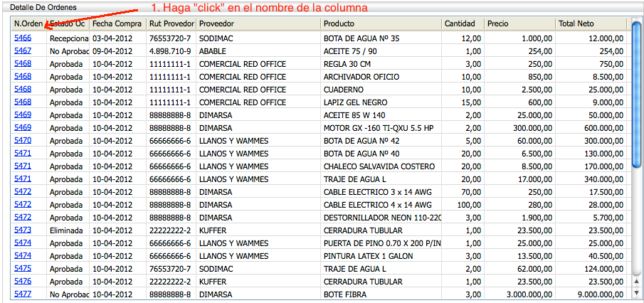This screenshot has width=644, height=303.
Task: Select the '03-04-2012' date cell
Action: point(118,38)
